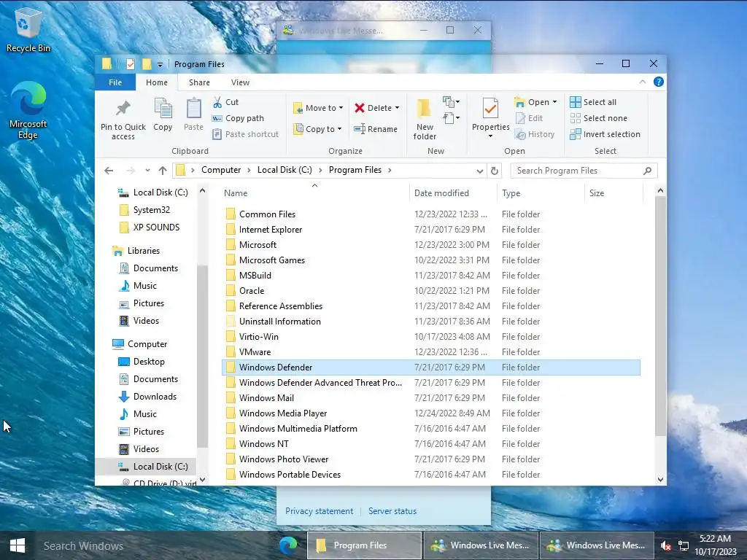747x560 pixels.
Task: Click Local Disk (C:) in address breadcrumb
Action: (285, 170)
